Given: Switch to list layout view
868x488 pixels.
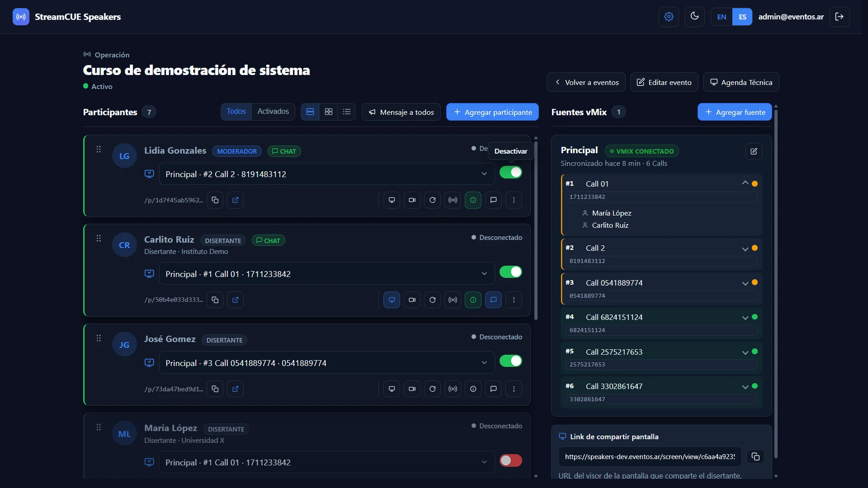Looking at the screenshot, I should (x=347, y=112).
